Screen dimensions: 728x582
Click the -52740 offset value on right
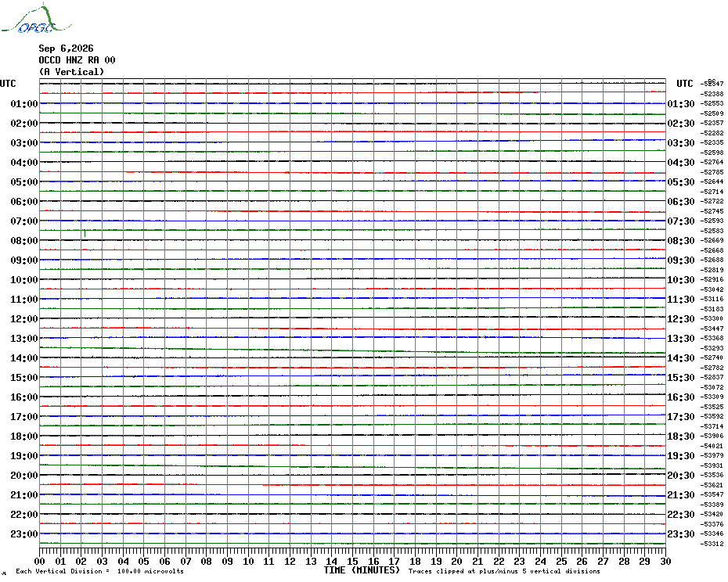(x=712, y=357)
